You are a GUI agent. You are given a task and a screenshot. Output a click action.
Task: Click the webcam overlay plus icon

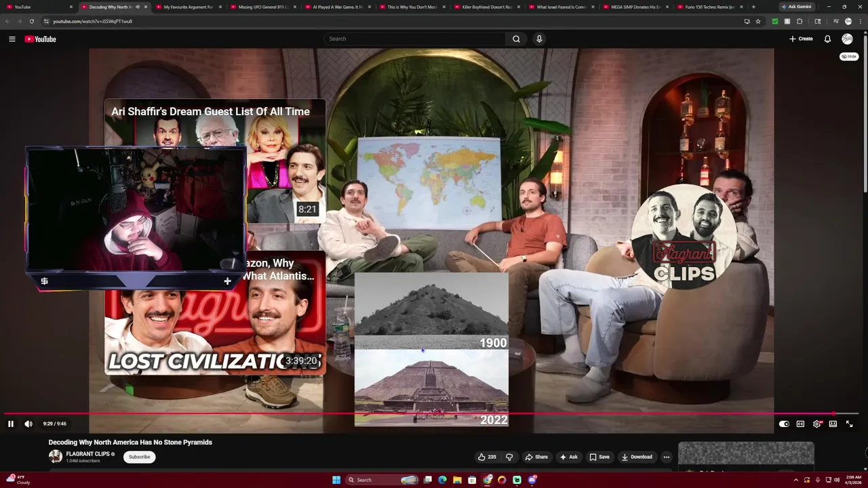coord(227,281)
